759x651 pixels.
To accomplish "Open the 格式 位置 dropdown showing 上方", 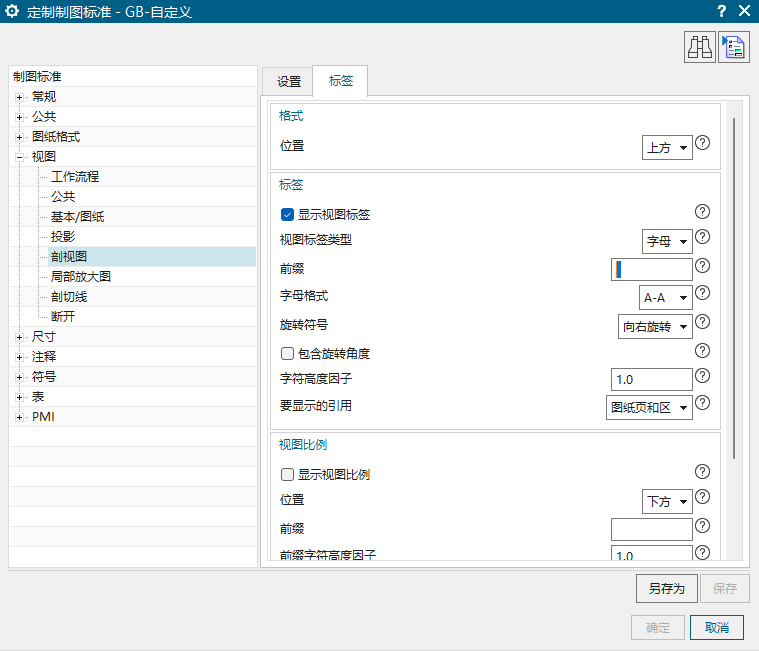I will click(x=667, y=148).
